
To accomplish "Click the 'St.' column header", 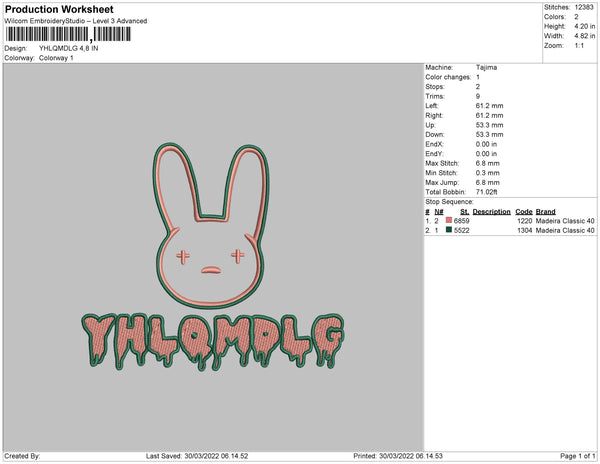I will (465, 212).
